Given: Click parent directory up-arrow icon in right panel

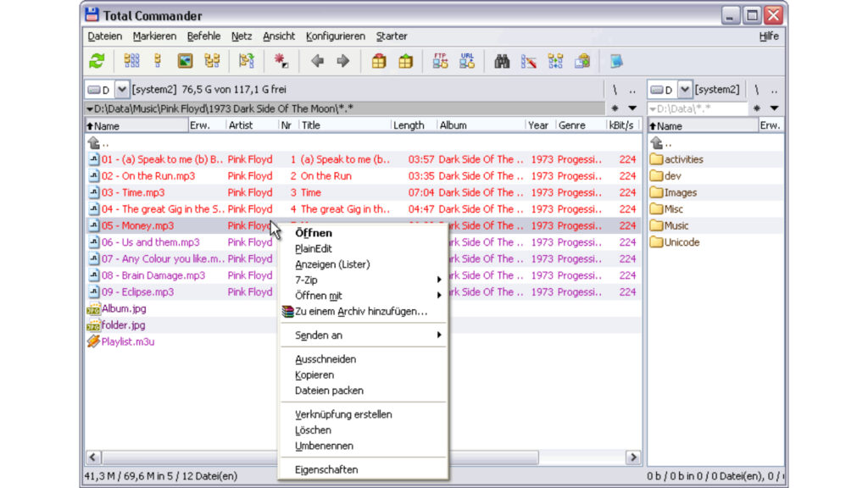Looking at the screenshot, I should (657, 142).
